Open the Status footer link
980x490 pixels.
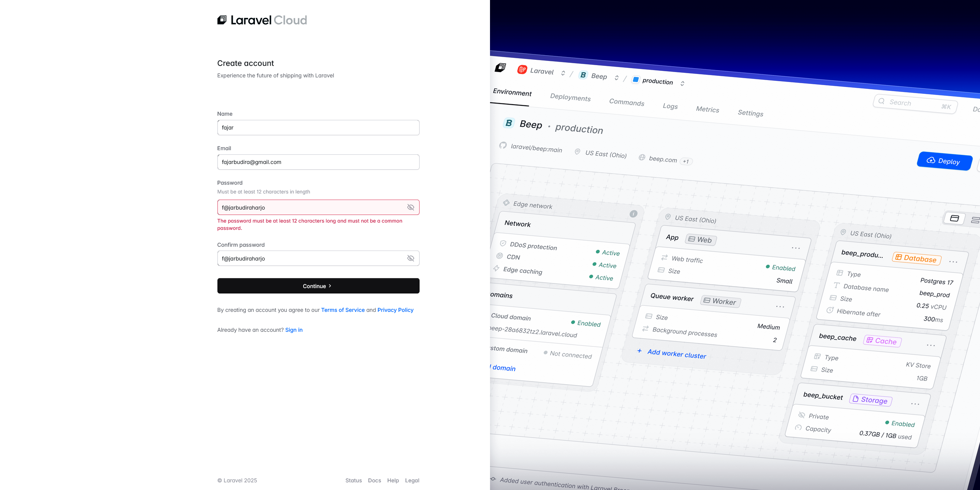click(x=353, y=480)
